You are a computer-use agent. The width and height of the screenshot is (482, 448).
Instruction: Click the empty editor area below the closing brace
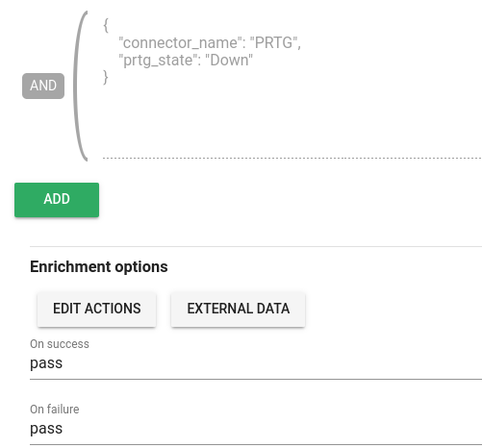point(292,122)
